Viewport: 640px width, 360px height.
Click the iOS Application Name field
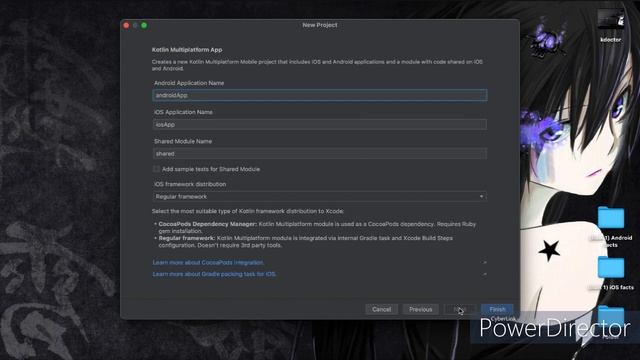[x=320, y=124]
